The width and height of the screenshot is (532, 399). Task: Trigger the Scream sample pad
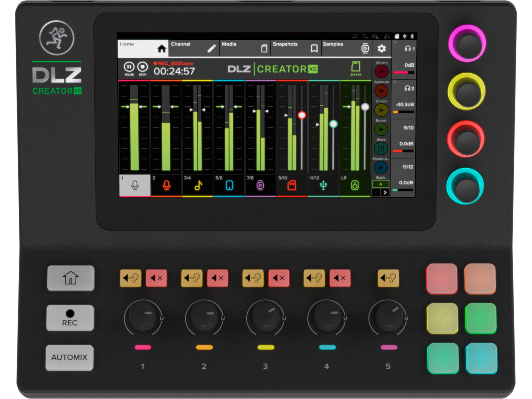click(x=381, y=110)
